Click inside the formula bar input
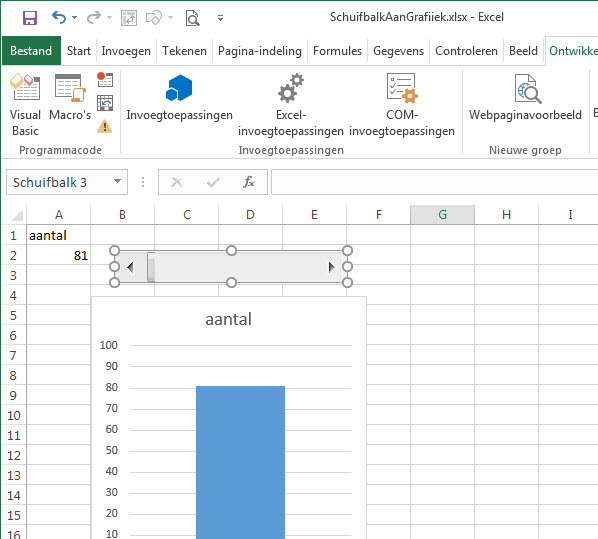This screenshot has width=598, height=539. click(x=434, y=182)
